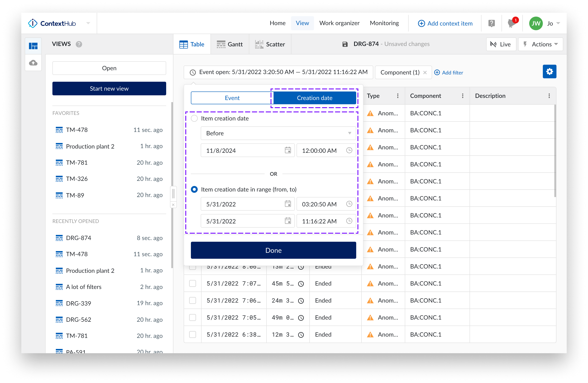Switch to the Gantt tab
The image size is (588, 383).
click(230, 44)
